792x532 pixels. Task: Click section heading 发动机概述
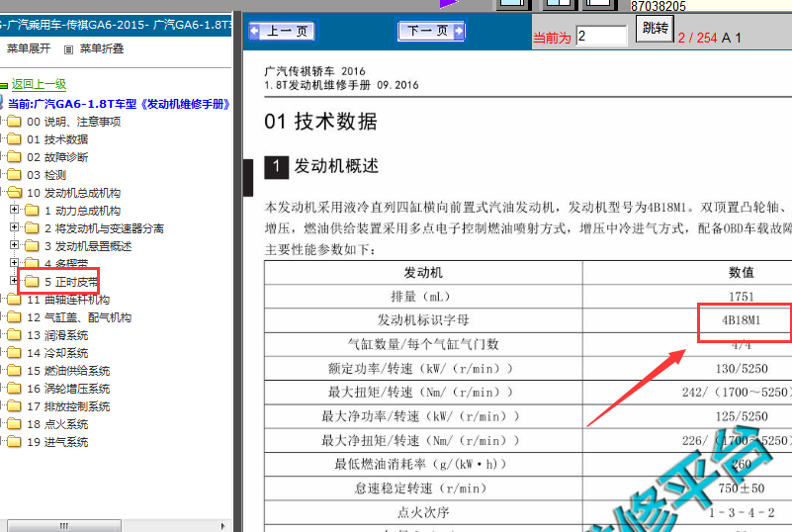point(336,166)
